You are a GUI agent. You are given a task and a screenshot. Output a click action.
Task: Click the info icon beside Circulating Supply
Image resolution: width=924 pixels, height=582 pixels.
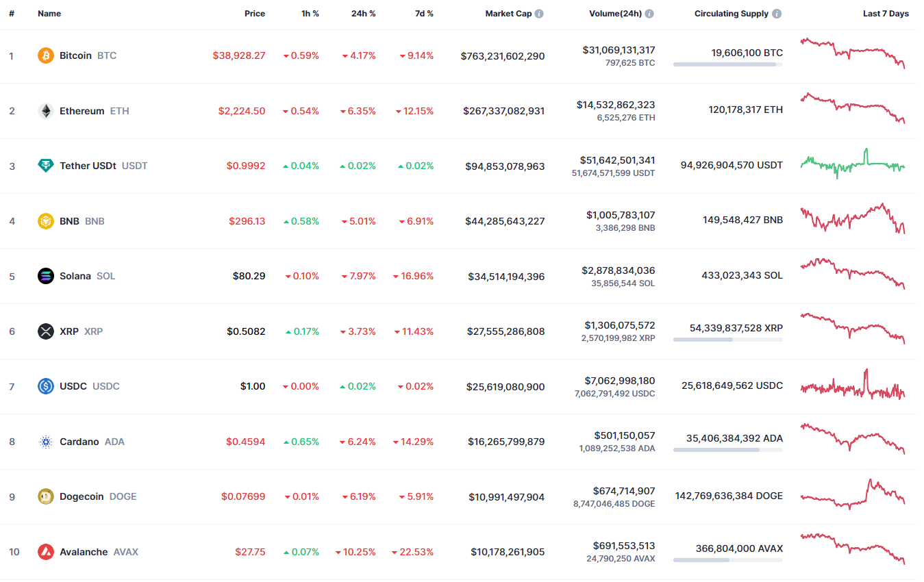click(x=776, y=14)
